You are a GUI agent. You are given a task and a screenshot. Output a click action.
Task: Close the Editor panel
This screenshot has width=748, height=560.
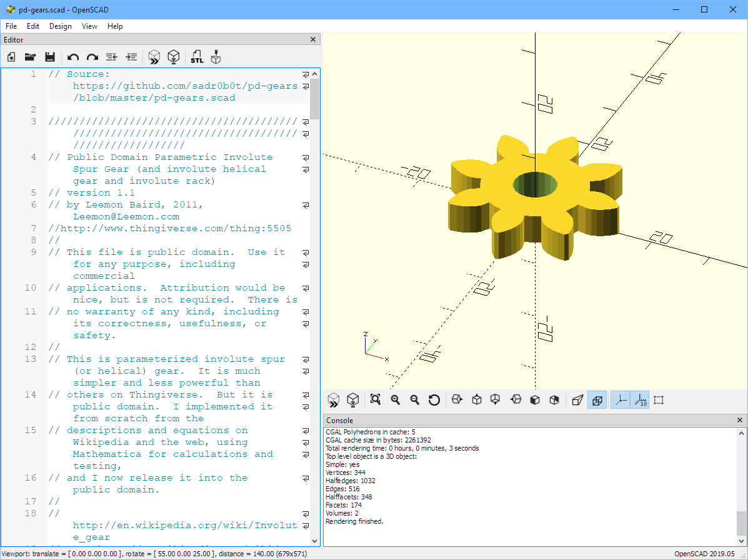pyautogui.click(x=313, y=40)
